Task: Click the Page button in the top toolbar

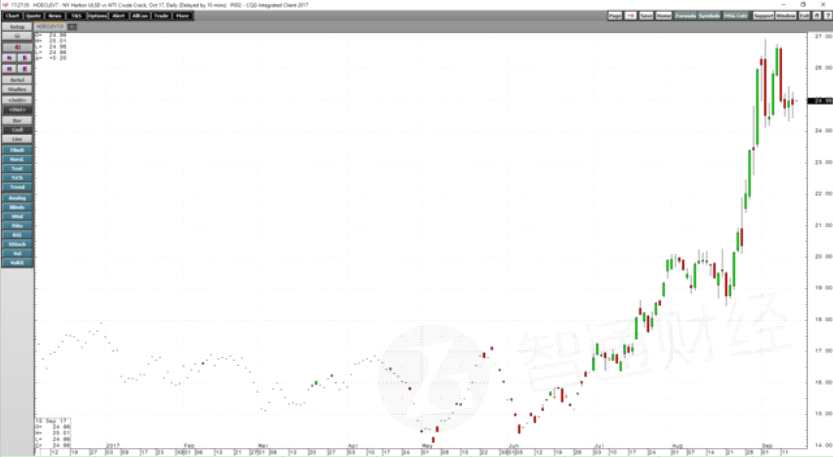Action: click(x=615, y=16)
